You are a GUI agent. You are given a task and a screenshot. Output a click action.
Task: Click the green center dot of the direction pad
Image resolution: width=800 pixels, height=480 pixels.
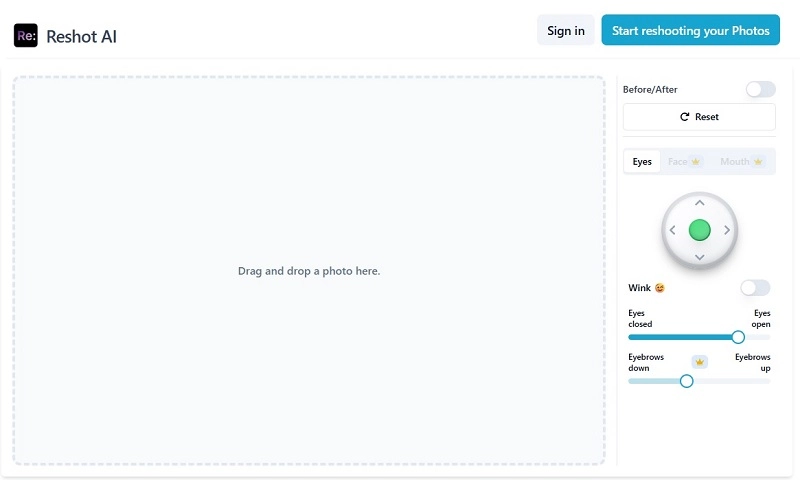pos(699,230)
